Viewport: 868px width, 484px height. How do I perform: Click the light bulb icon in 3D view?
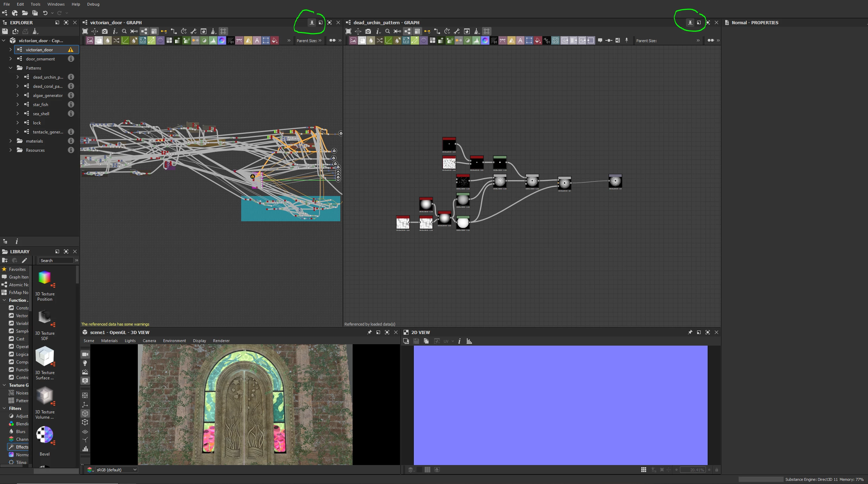(x=85, y=363)
